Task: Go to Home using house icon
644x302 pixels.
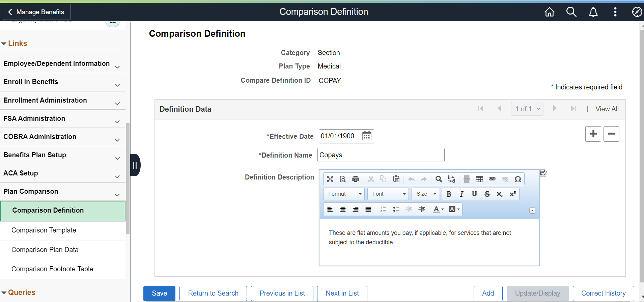Action: click(x=549, y=12)
